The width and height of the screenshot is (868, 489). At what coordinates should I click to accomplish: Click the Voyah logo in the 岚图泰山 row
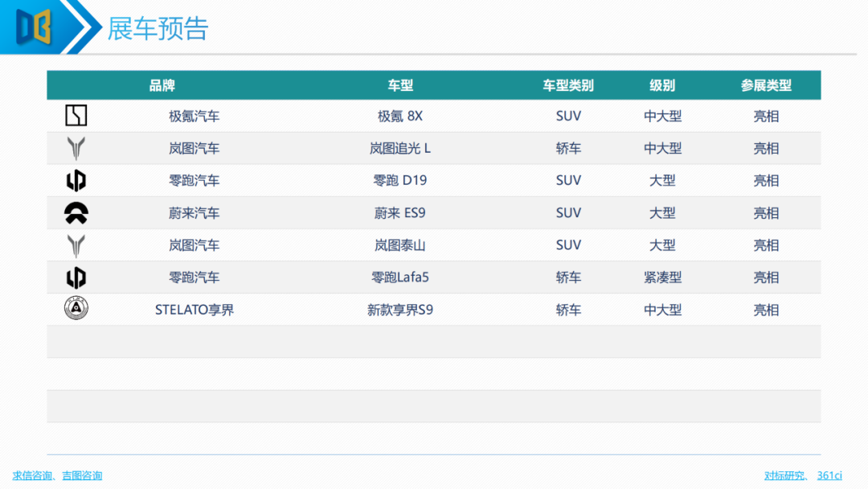pyautogui.click(x=76, y=245)
